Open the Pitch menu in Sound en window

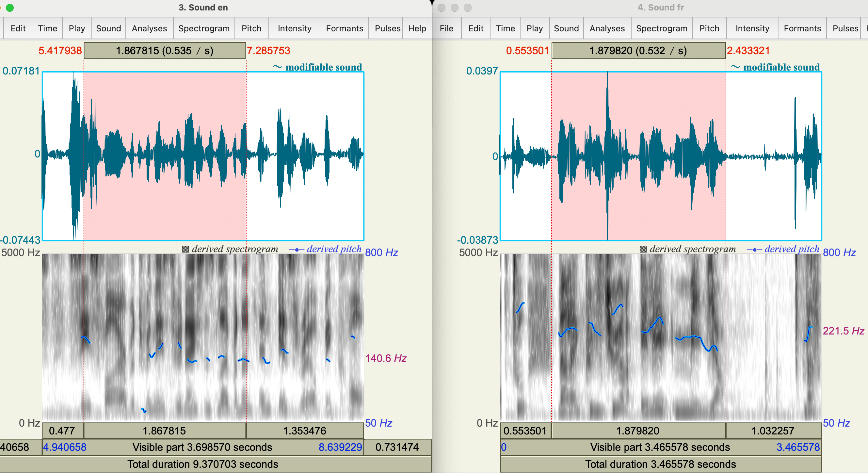click(x=251, y=28)
